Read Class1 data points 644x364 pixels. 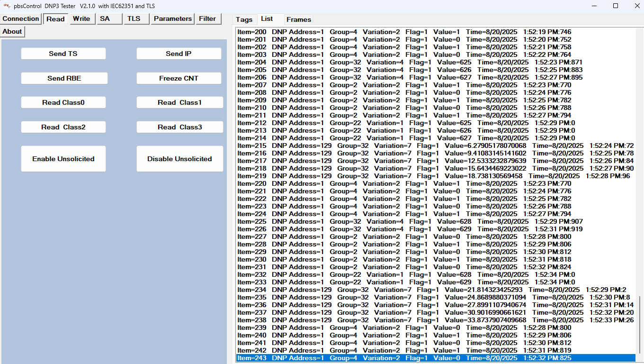[x=179, y=102]
